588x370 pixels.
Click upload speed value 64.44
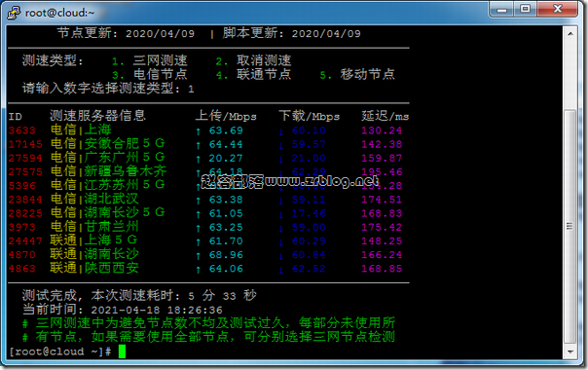click(226, 144)
